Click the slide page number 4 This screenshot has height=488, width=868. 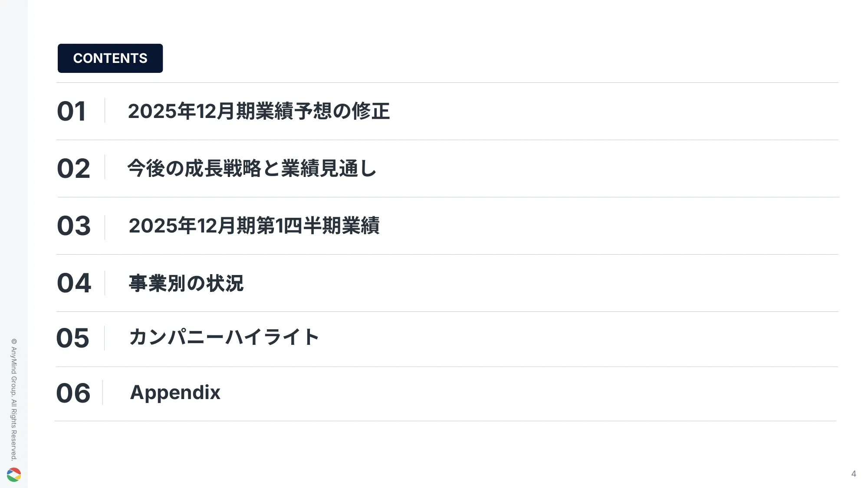coord(853,474)
